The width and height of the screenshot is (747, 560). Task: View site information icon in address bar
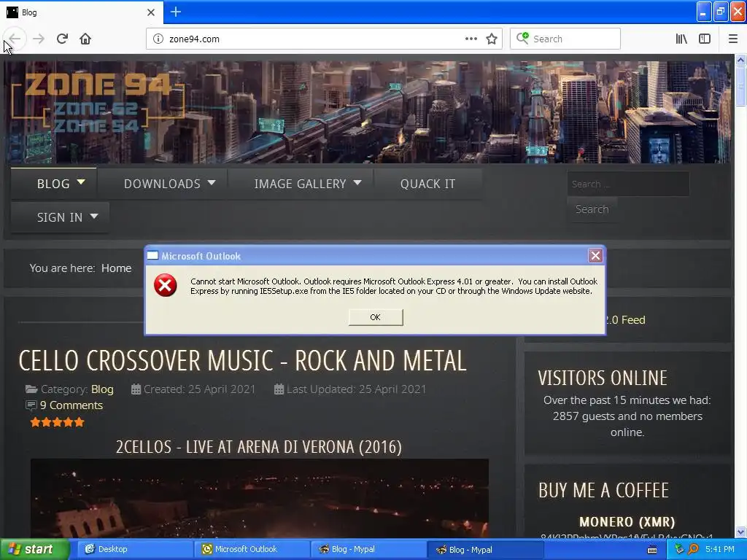click(158, 39)
